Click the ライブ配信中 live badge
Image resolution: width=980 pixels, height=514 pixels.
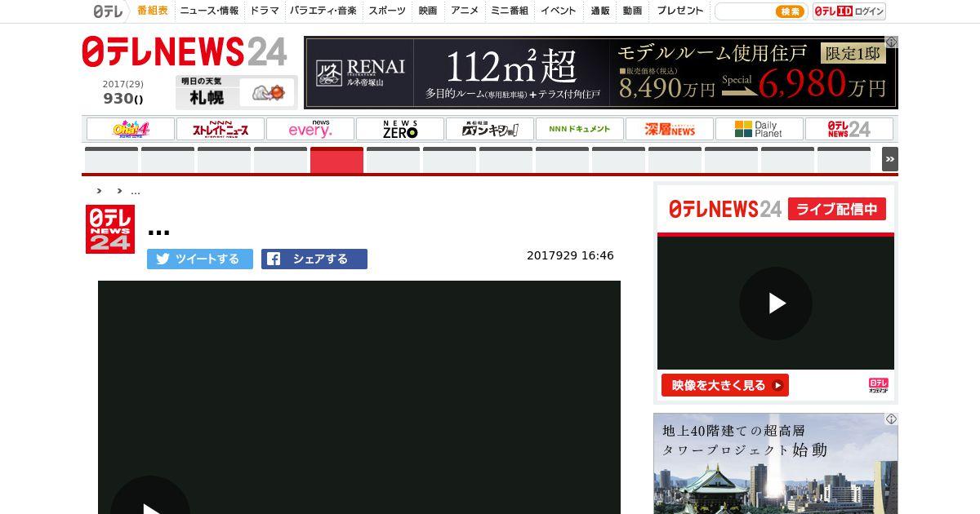pos(837,209)
